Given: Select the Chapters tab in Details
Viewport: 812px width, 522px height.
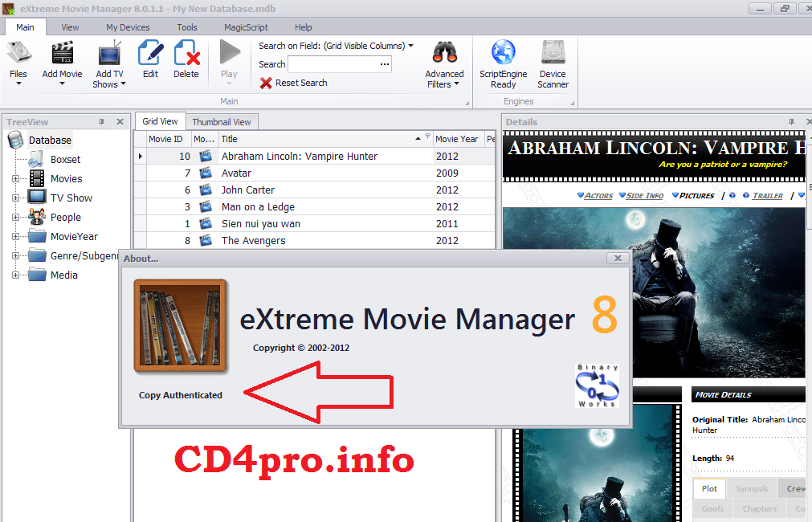Looking at the screenshot, I should pos(759,508).
